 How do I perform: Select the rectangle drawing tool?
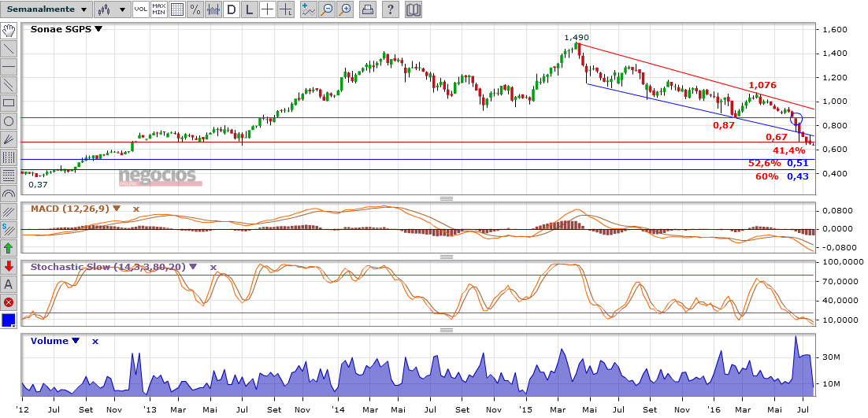(9, 103)
